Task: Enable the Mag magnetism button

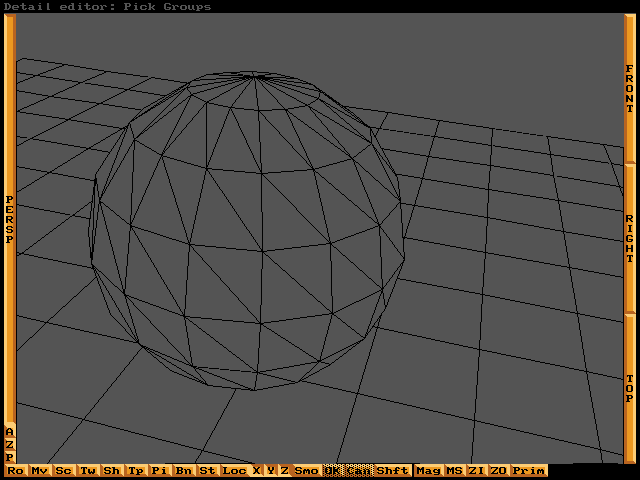Action: pyautogui.click(x=428, y=471)
